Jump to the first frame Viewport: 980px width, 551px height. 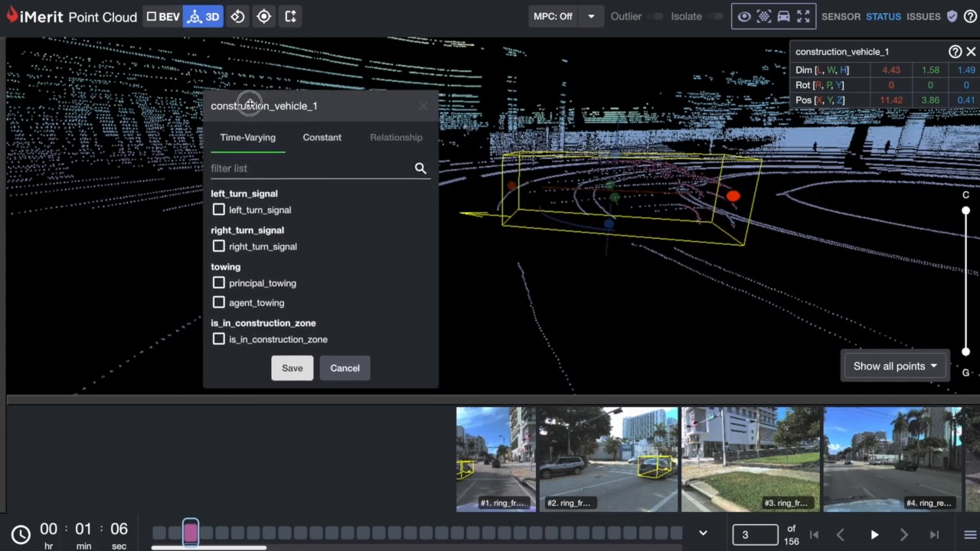(x=814, y=535)
